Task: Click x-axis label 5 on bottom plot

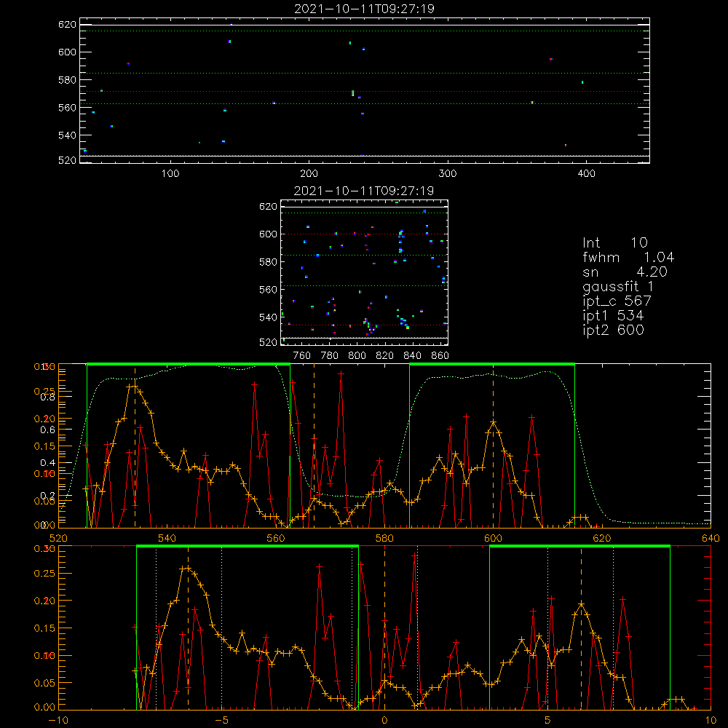Action: coord(547,721)
